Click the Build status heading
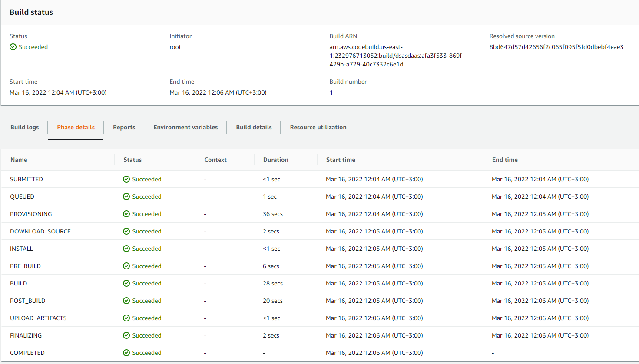The height and width of the screenshot is (364, 639). tap(31, 12)
